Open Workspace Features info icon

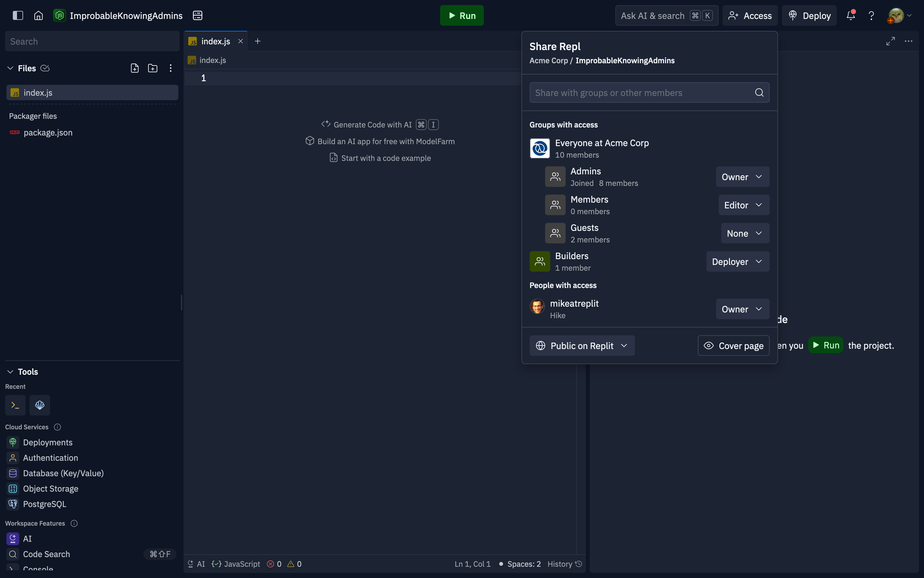(x=74, y=523)
